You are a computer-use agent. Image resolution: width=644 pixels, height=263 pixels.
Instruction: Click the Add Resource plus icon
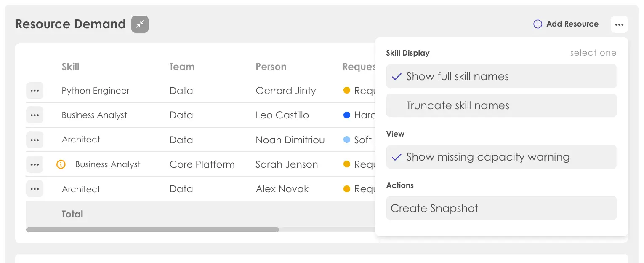click(538, 24)
